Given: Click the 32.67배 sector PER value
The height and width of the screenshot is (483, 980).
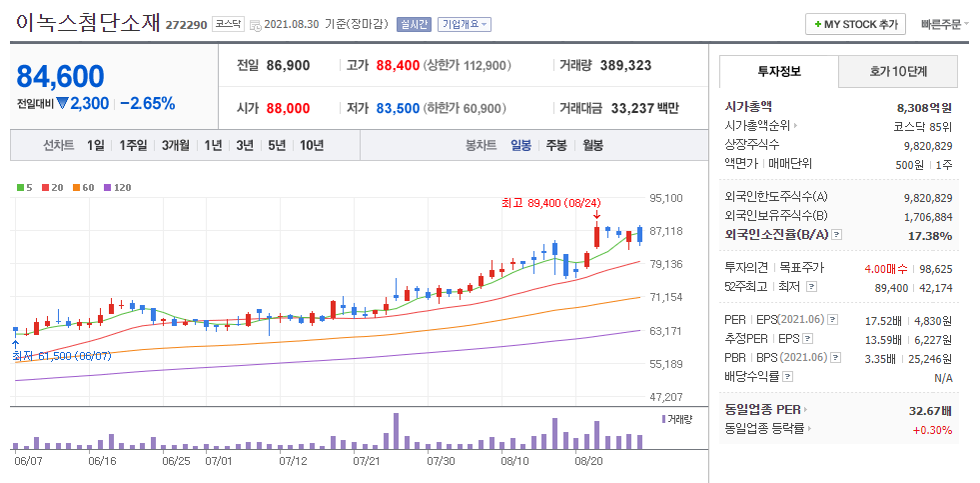Looking at the screenshot, I should pos(931,411).
